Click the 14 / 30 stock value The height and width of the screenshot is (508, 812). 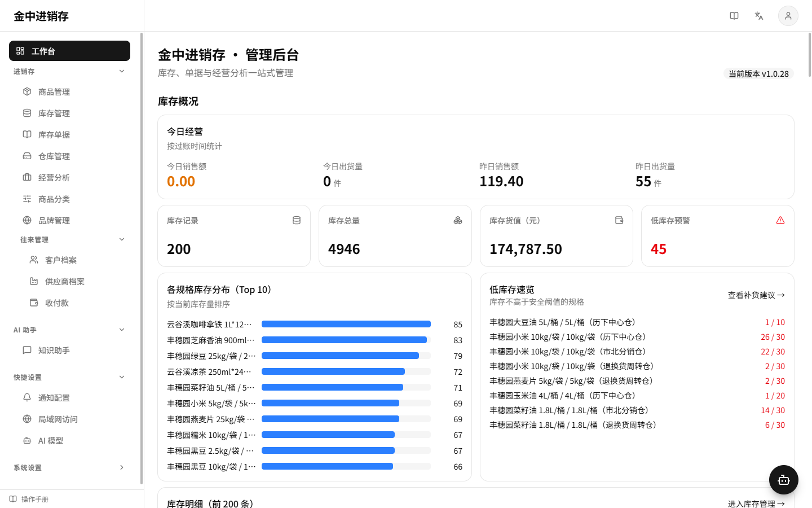coord(773,410)
